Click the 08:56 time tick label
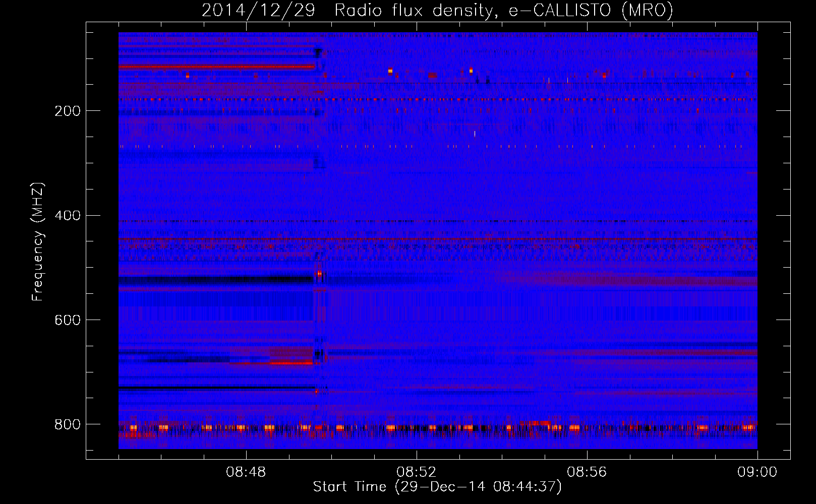Viewport: 816px width, 504px height. click(587, 472)
